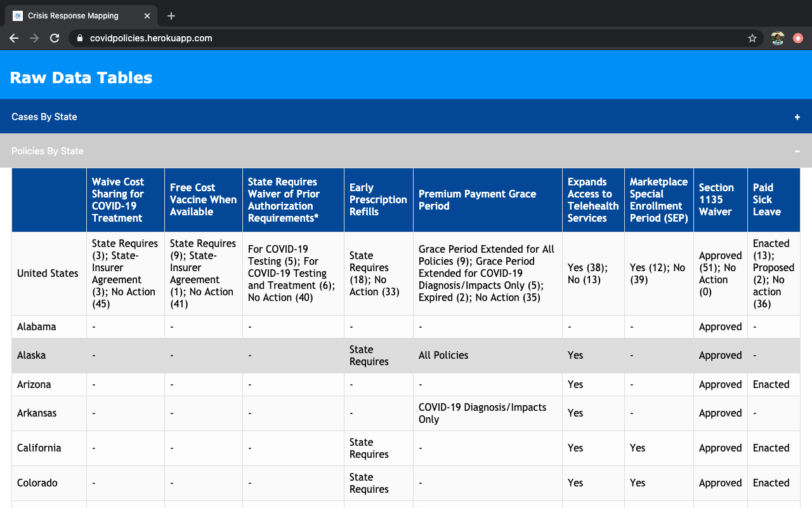Click 'Yes (38); No (13)' telehealth cell
Viewport: 812px width, 508px height.
coord(593,273)
